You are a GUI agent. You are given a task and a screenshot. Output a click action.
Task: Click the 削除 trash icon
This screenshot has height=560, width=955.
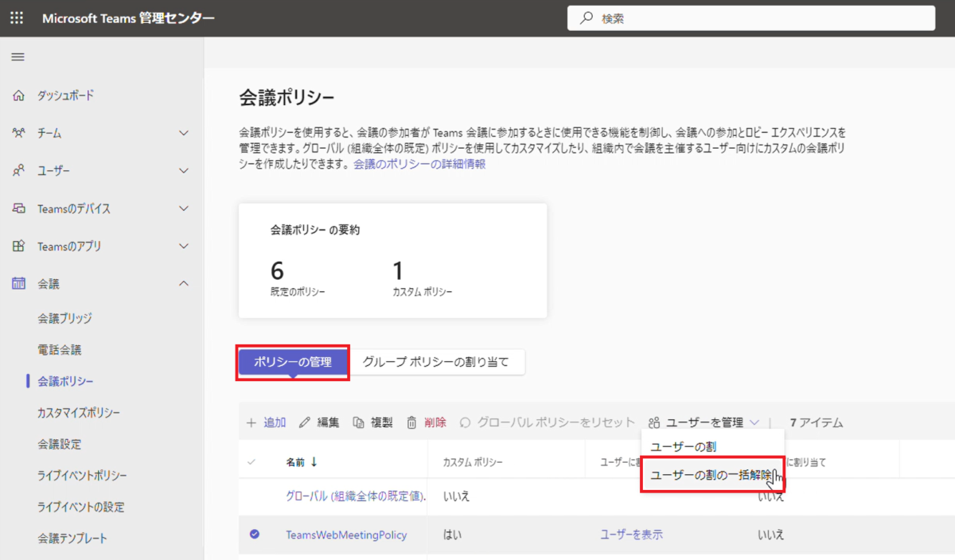pos(411,422)
